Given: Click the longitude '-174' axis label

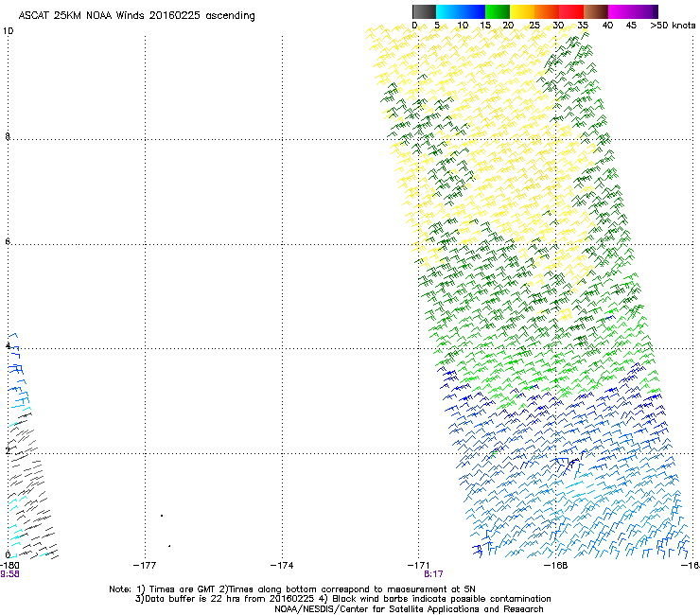Looking at the screenshot, I should 282,566.
